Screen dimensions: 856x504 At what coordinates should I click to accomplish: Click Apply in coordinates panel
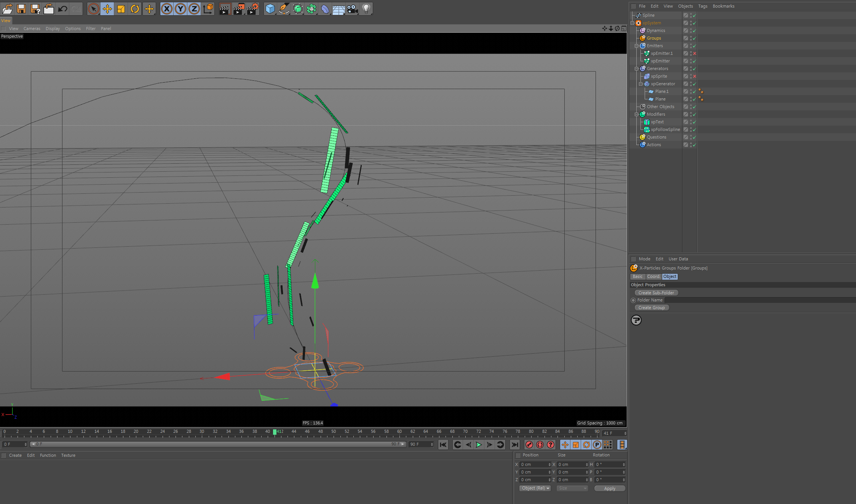[x=610, y=488]
